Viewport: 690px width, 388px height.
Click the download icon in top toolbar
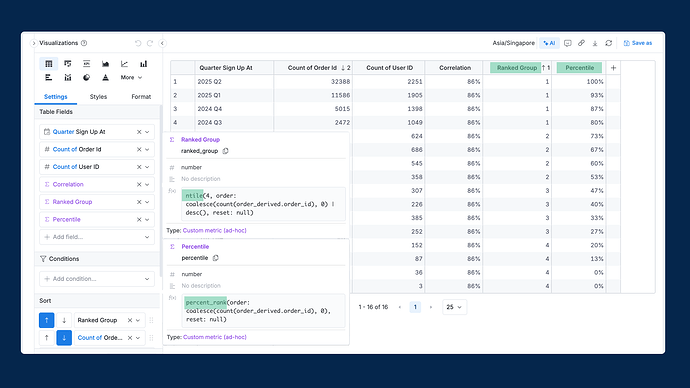[595, 43]
